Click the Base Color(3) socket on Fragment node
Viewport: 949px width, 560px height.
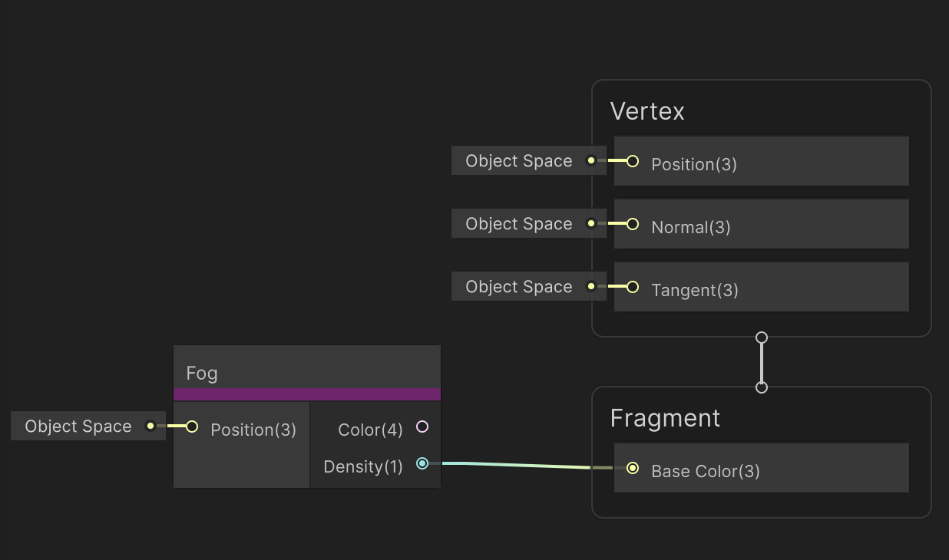click(632, 467)
